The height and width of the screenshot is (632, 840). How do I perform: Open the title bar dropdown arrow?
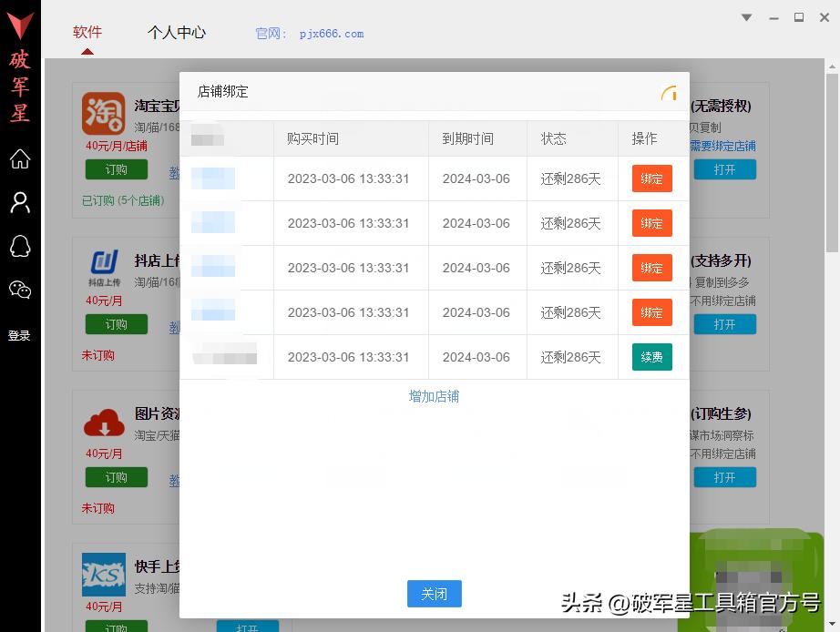tap(746, 16)
